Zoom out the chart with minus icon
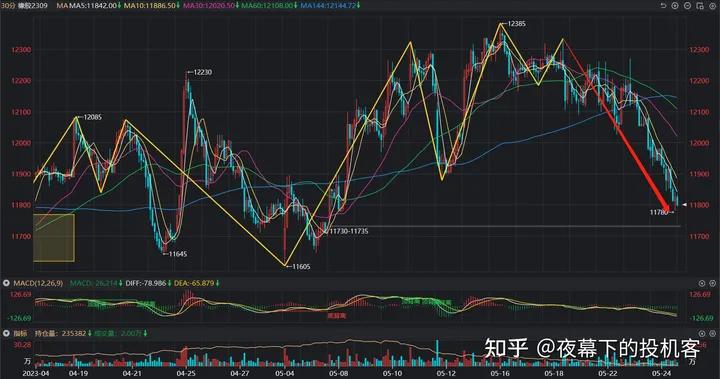The width and height of the screenshot is (720, 379). (x=687, y=6)
